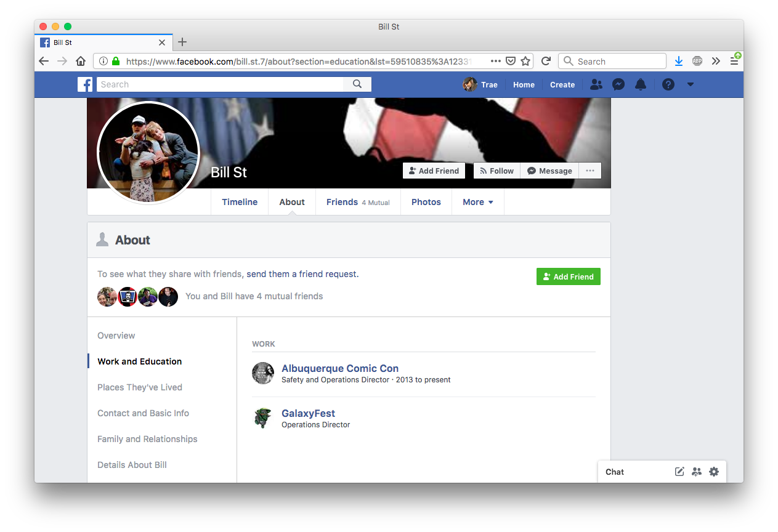Open the Firefox downloads arrow

[x=678, y=61]
